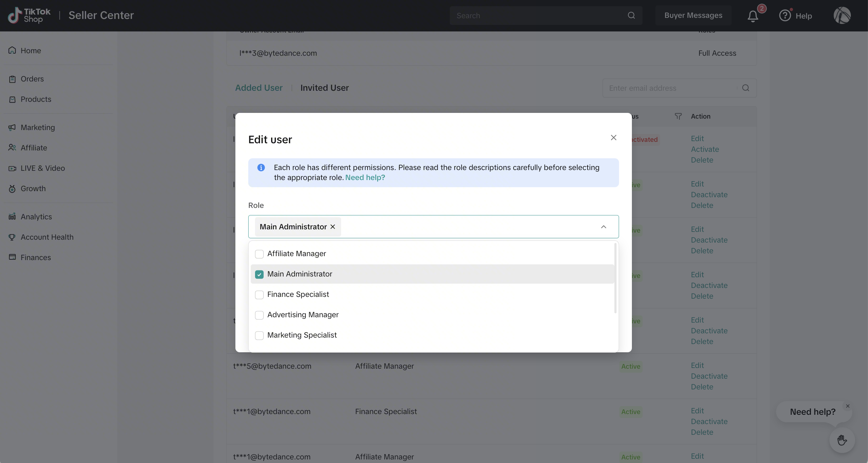Remove the Main Administrator tag
The image size is (868, 463).
click(333, 227)
